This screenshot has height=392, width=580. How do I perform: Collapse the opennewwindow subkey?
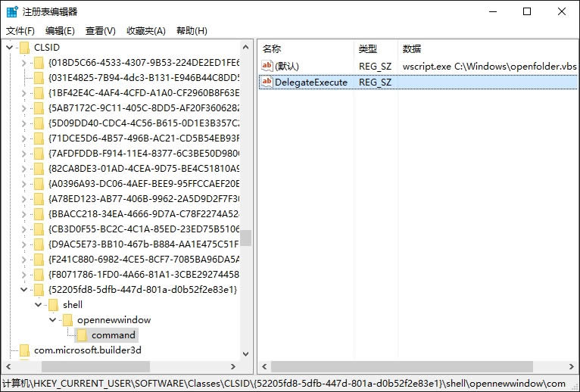click(x=53, y=320)
